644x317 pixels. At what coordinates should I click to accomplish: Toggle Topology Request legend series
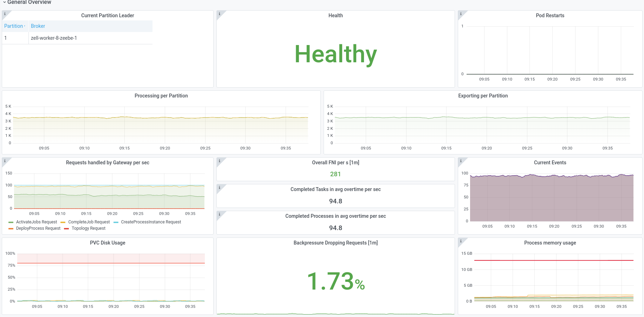click(89, 228)
